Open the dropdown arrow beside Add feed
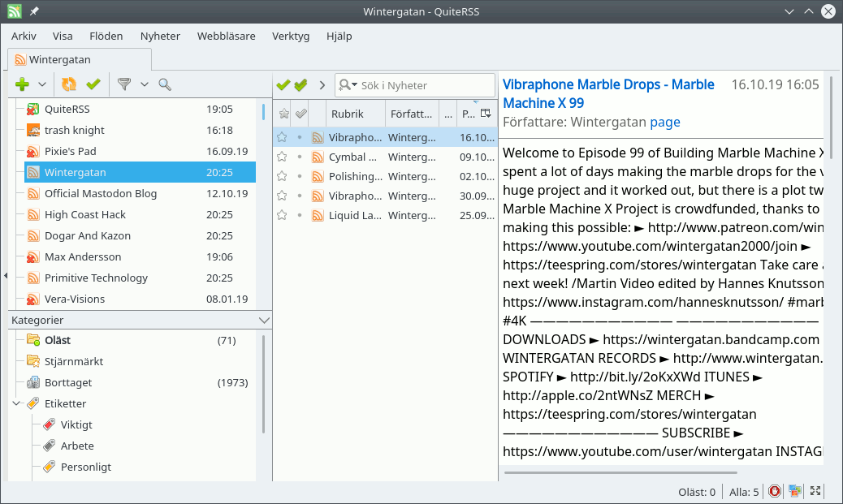Viewport: 843px width, 504px height. point(42,84)
